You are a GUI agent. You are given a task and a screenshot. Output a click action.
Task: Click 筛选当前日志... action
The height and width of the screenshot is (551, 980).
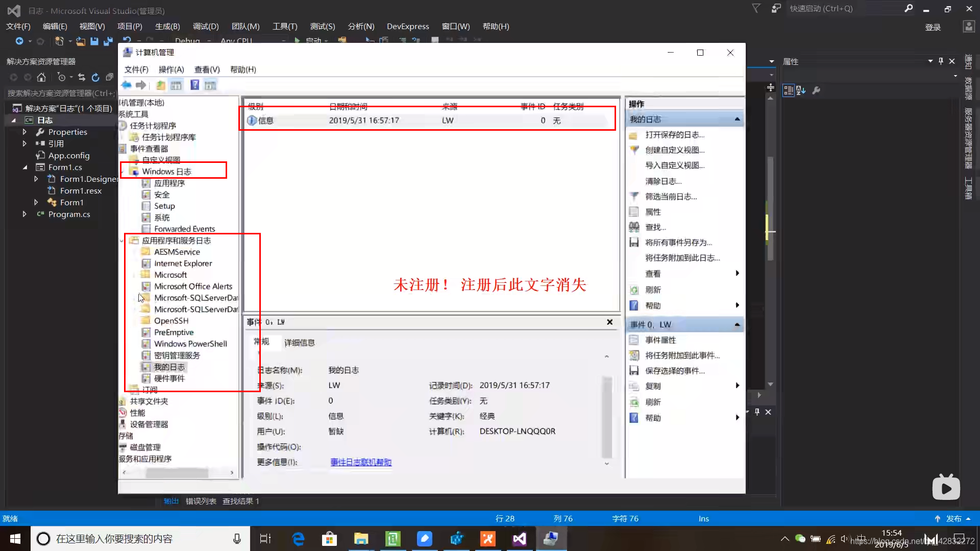click(x=671, y=196)
